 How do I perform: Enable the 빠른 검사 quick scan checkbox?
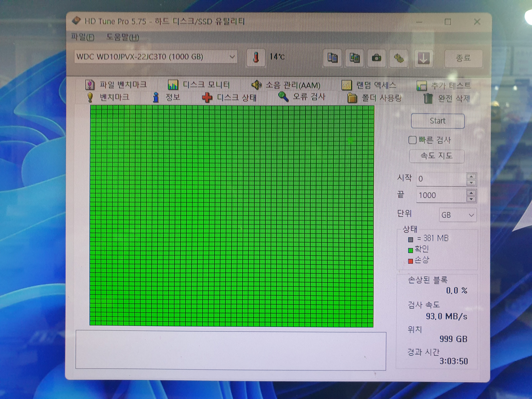click(x=412, y=140)
